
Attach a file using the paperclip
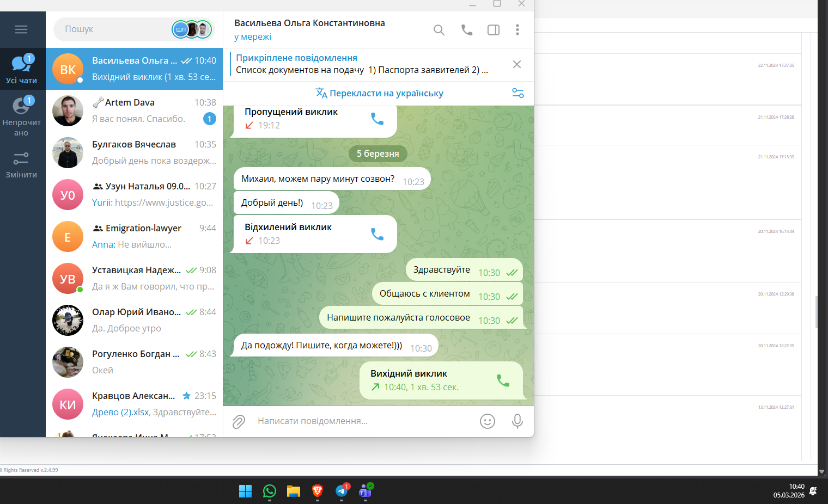point(239,421)
